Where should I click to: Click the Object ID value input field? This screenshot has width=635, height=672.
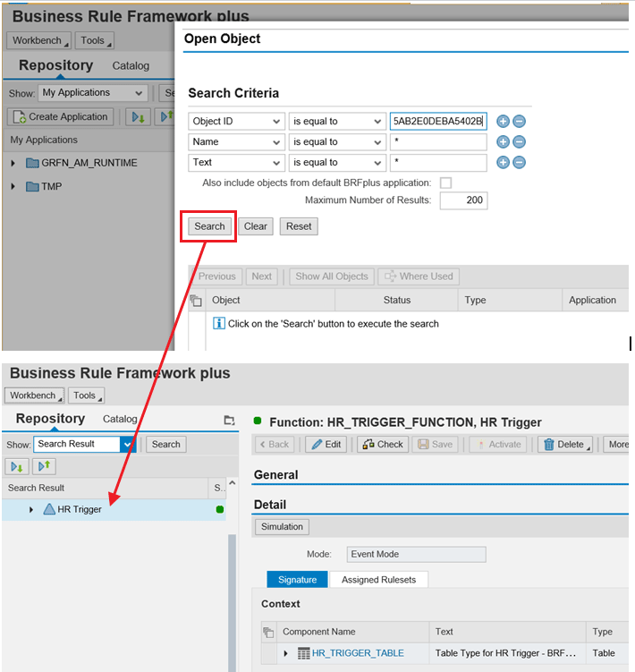(438, 122)
